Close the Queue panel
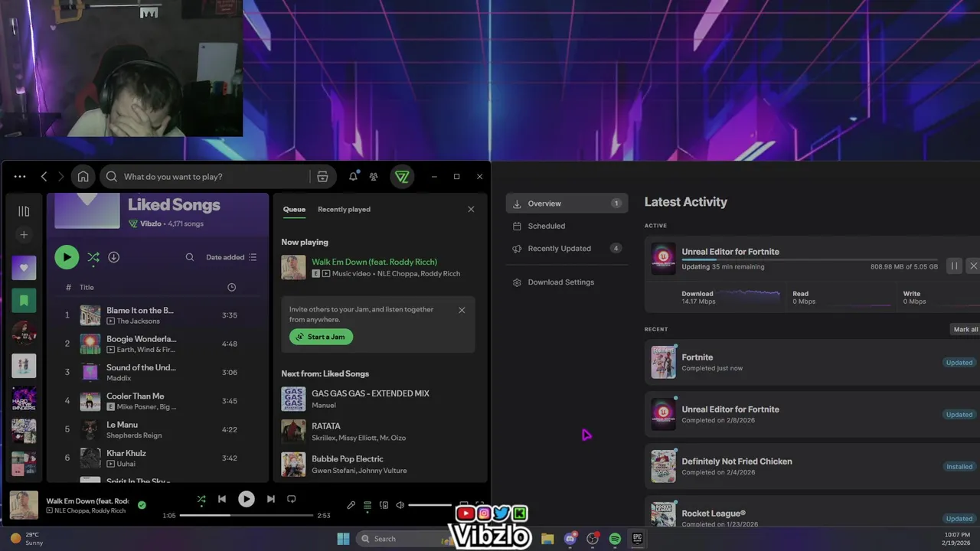This screenshot has width=980, height=551. point(471,209)
